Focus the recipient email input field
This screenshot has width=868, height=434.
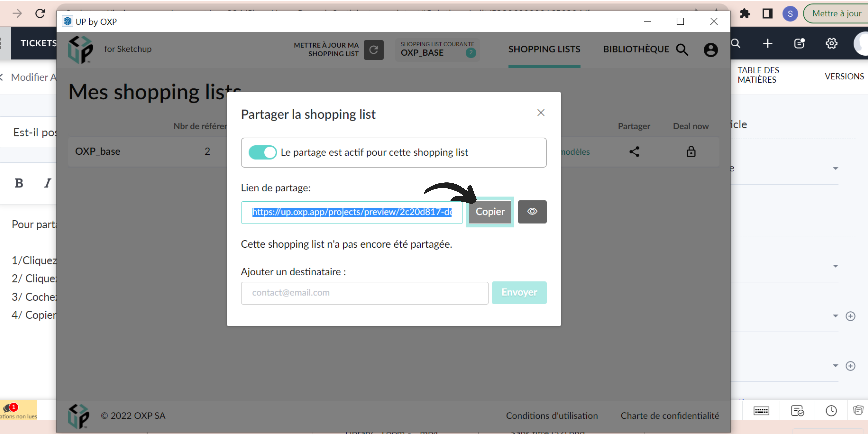click(365, 293)
